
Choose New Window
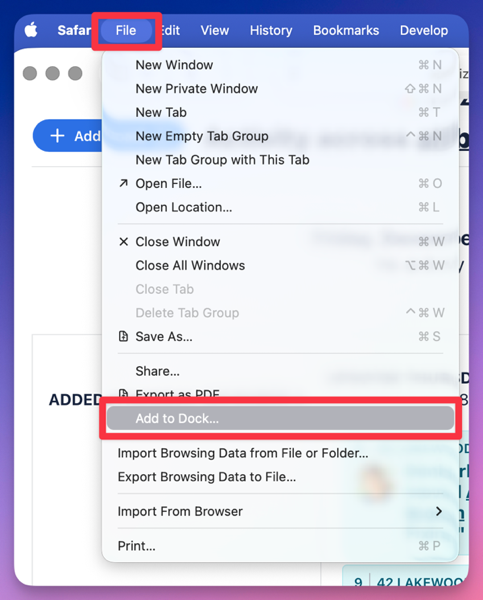click(x=280, y=65)
